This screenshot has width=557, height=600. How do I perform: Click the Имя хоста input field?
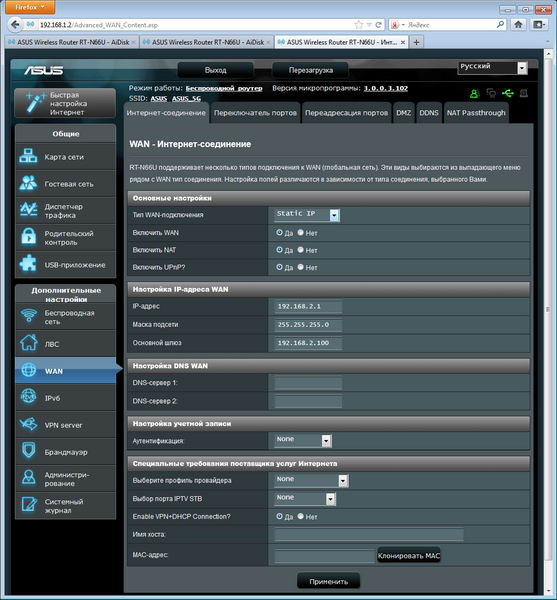[369, 535]
